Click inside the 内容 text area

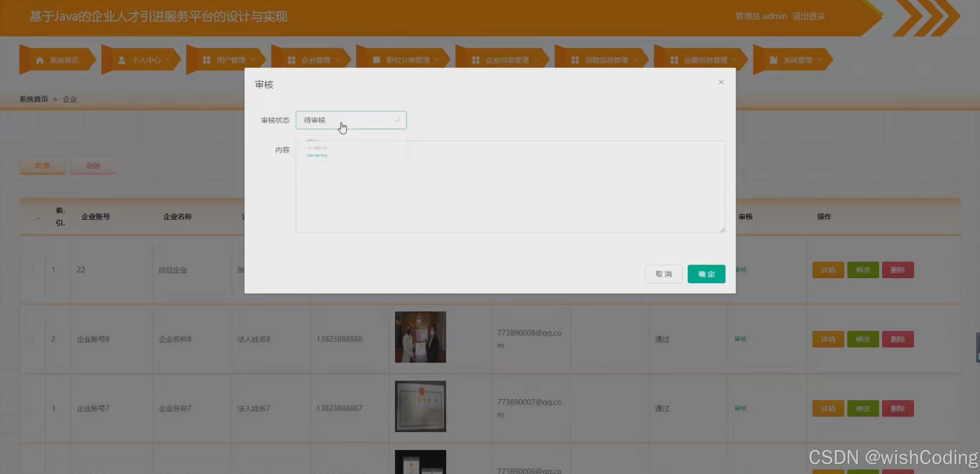pyautogui.click(x=510, y=192)
